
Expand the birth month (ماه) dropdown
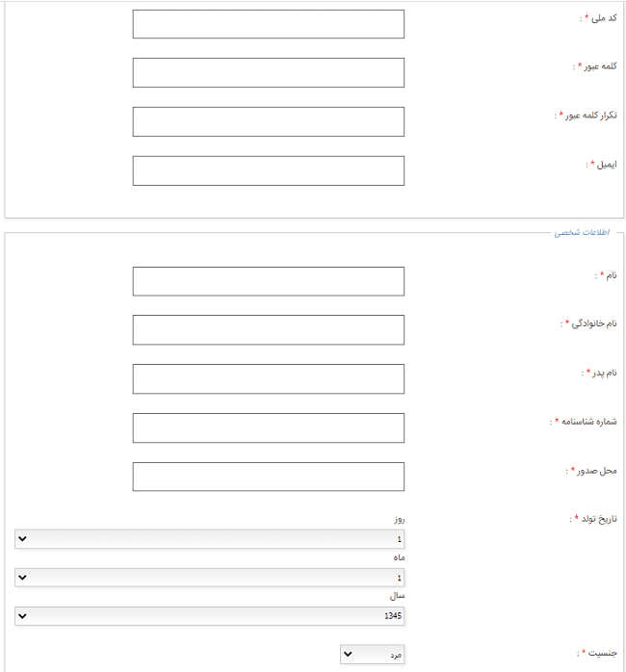click(209, 578)
